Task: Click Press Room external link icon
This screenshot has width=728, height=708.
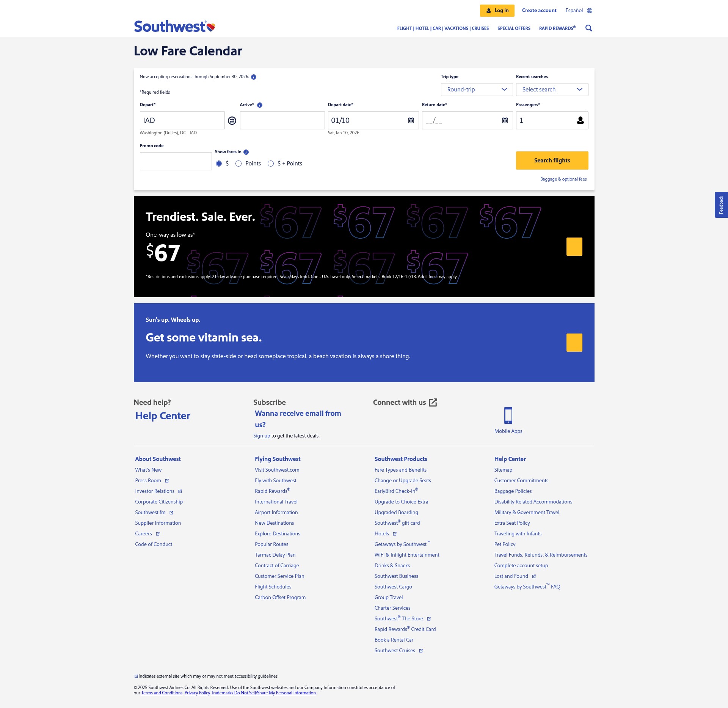Action: coord(167,481)
